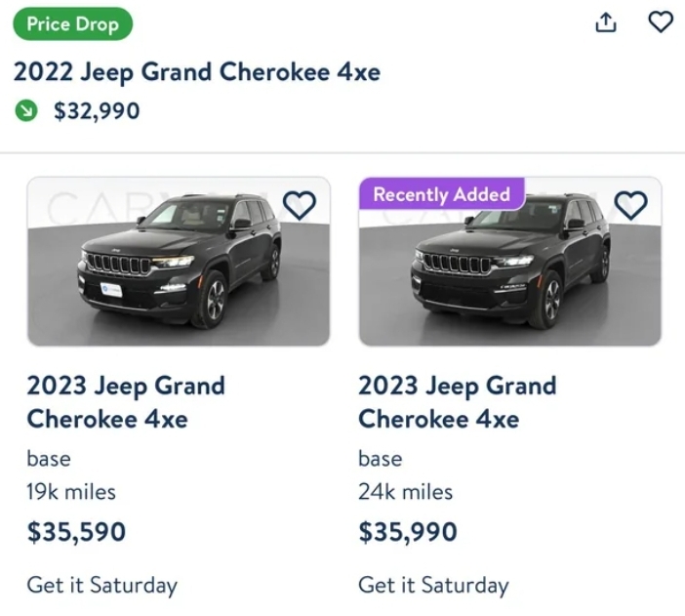This screenshot has height=616, width=685.
Task: Click the share icon at top
Action: click(606, 22)
